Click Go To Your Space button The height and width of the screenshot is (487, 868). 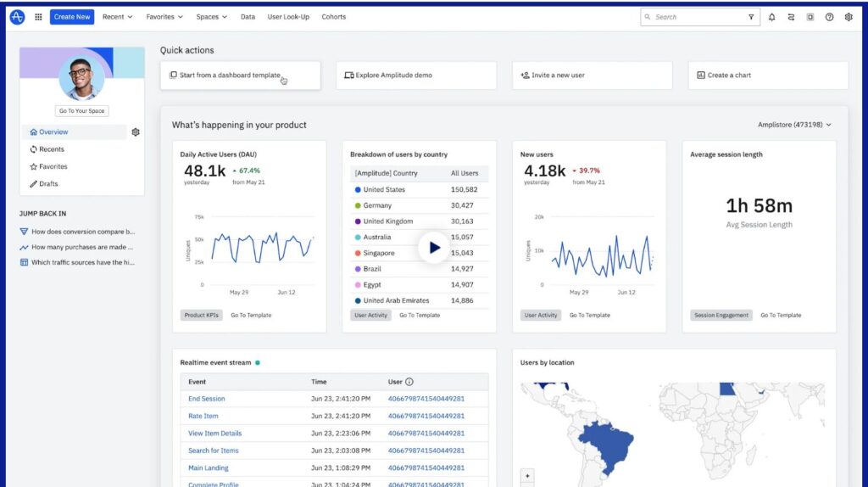(x=82, y=111)
